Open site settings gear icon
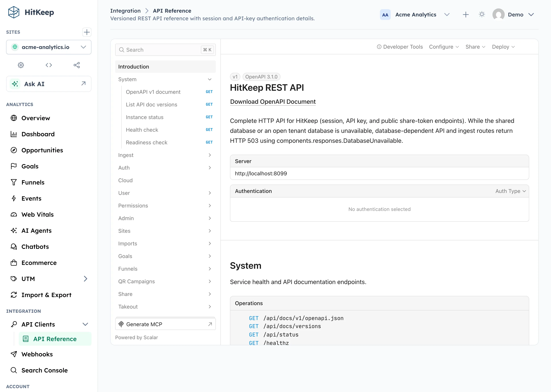This screenshot has width=551, height=392. coord(21,65)
